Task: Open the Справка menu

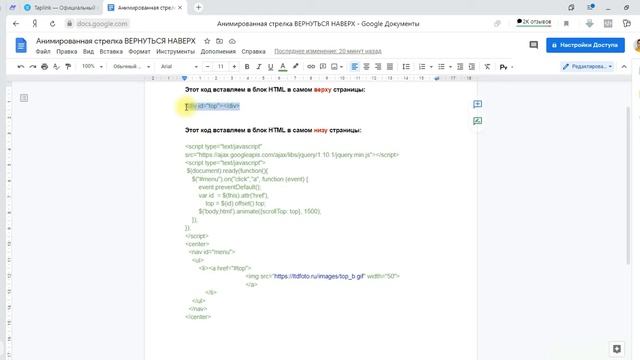Action: coord(253,51)
